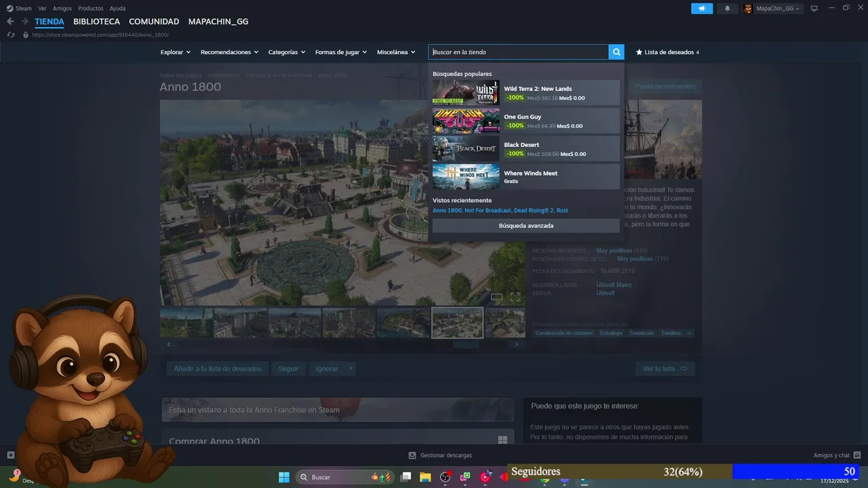
Task: Reload the store page with refresh icon
Action: coord(11,35)
